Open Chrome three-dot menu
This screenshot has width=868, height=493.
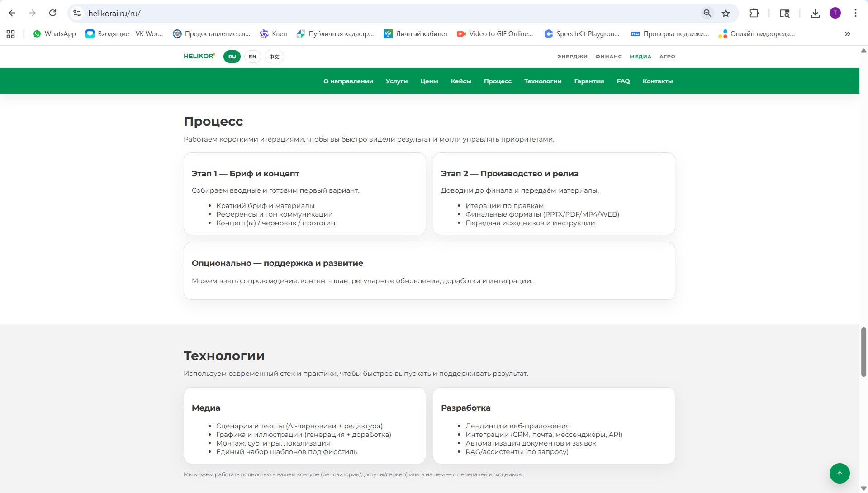[855, 13]
